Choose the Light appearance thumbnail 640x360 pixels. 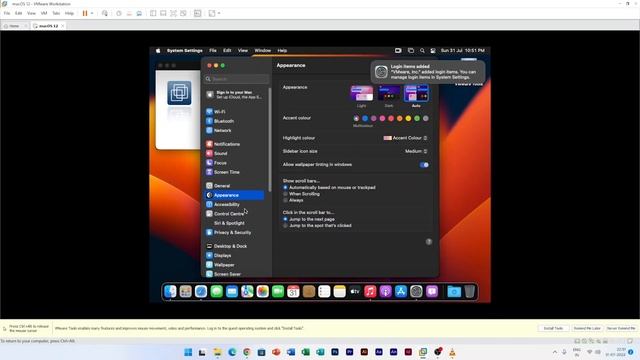coord(362,93)
